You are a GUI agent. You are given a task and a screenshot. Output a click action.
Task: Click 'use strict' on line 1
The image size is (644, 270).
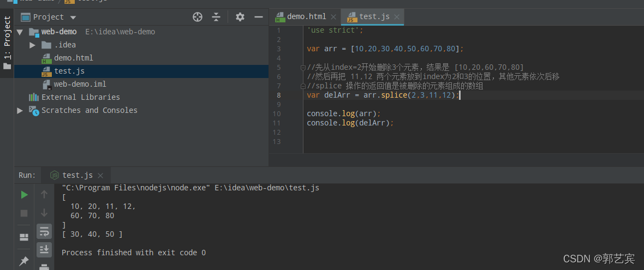(x=335, y=30)
